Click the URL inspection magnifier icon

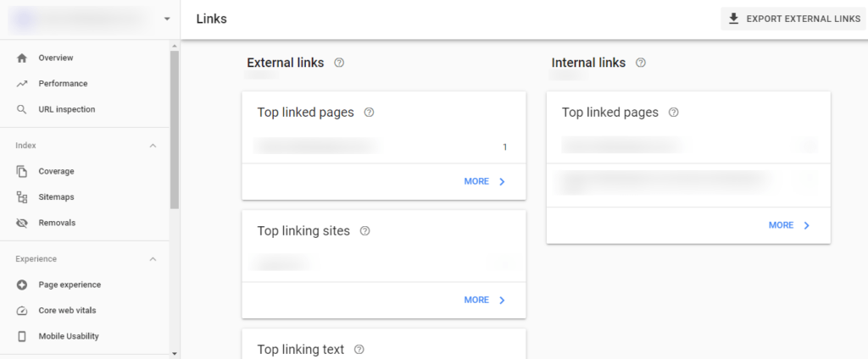[22, 109]
